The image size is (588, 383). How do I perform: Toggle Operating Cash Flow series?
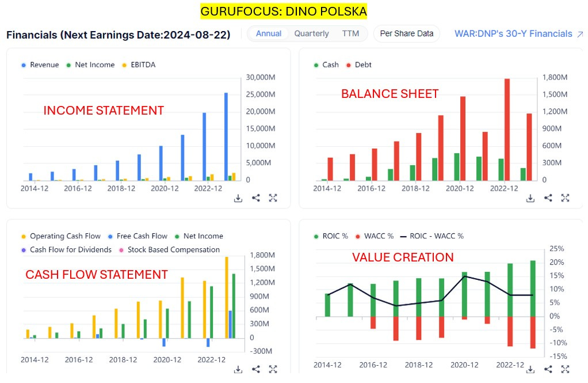(x=61, y=236)
